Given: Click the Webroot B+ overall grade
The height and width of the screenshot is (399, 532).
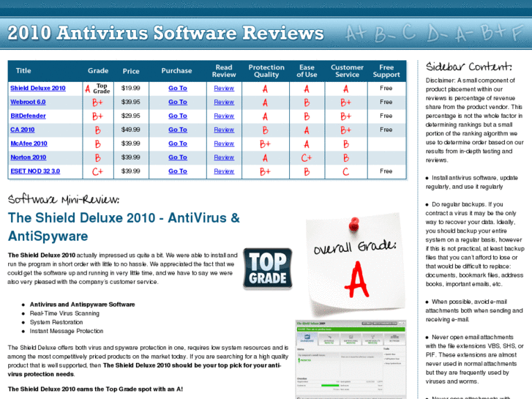Looking at the screenshot, I should pyautogui.click(x=97, y=102).
